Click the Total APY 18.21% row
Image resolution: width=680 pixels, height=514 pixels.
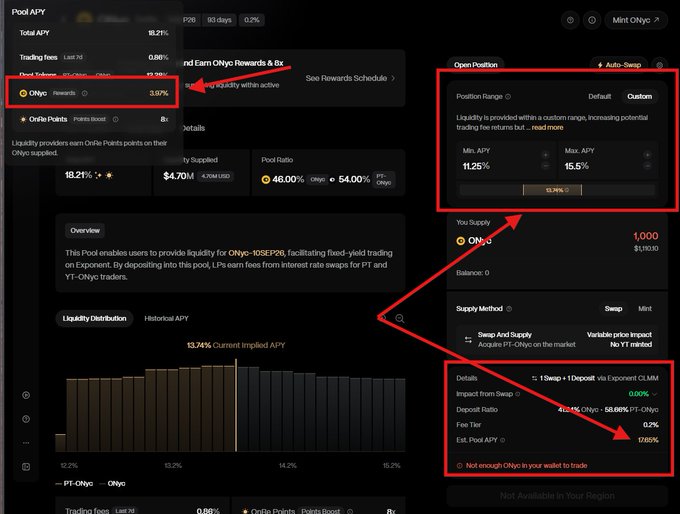click(x=94, y=33)
